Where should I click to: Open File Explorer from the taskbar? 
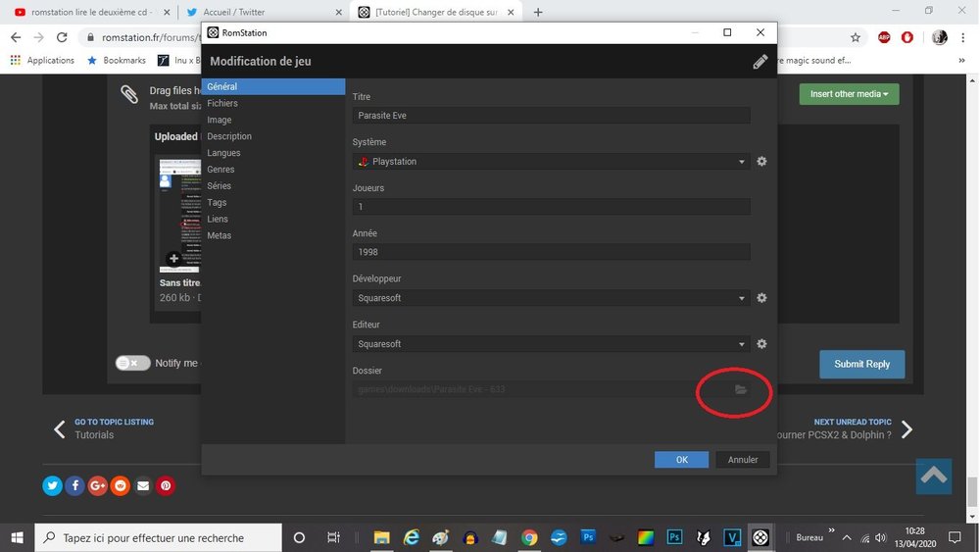click(x=381, y=537)
